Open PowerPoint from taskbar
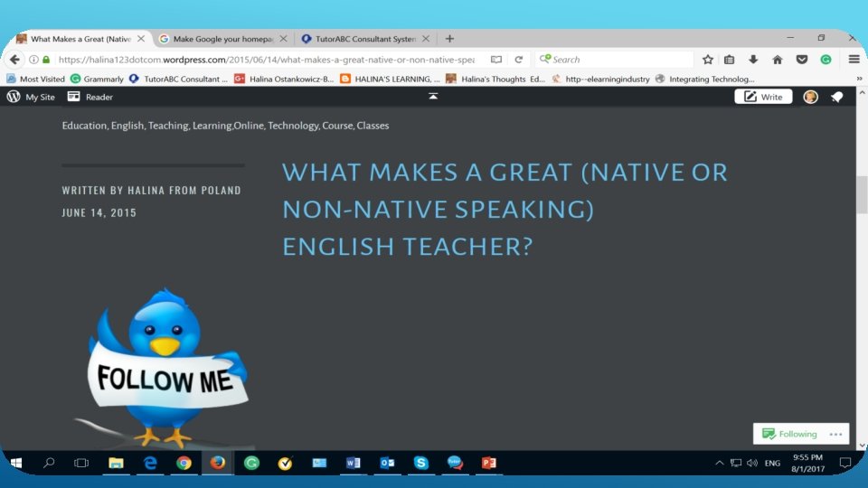 pos(489,463)
